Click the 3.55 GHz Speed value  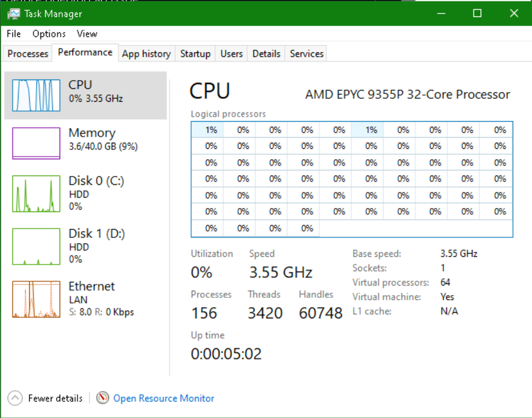click(x=281, y=272)
